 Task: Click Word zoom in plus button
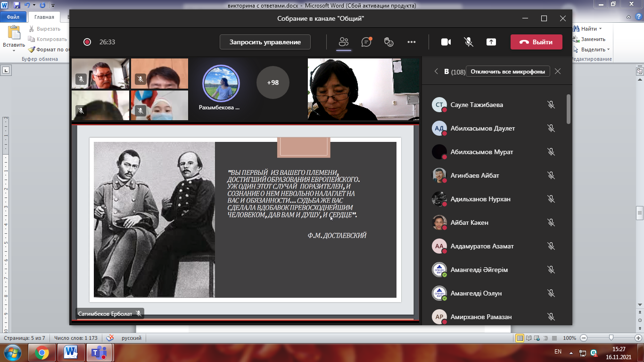(x=638, y=338)
